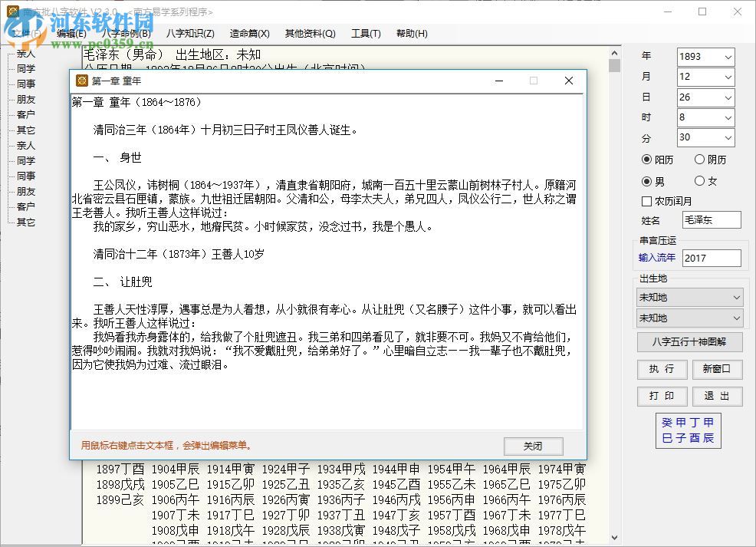Click the right vertical scrollbar down arrow
Viewport: 756px width, 547px height.
614,536
